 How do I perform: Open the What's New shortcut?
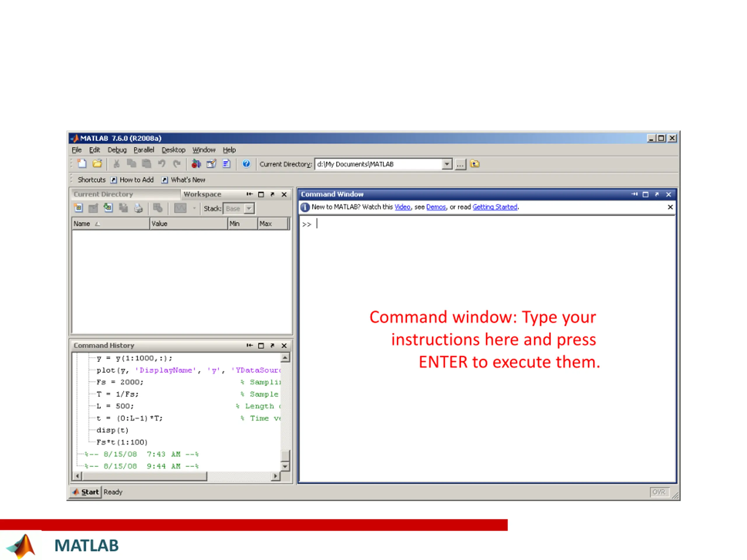pyautogui.click(x=183, y=180)
